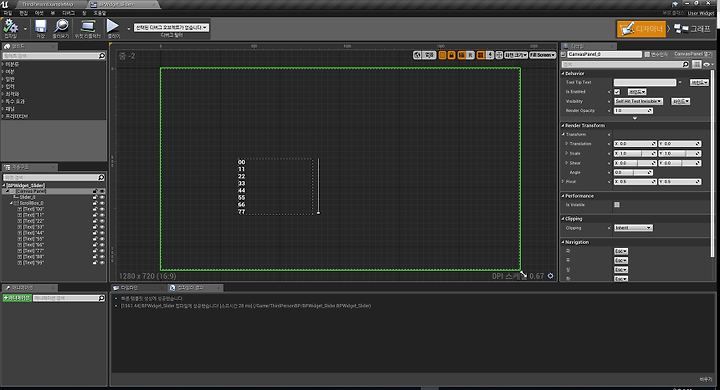Toggle the R respect locks icon
Viewport: 720px width, 390px height.
470,55
